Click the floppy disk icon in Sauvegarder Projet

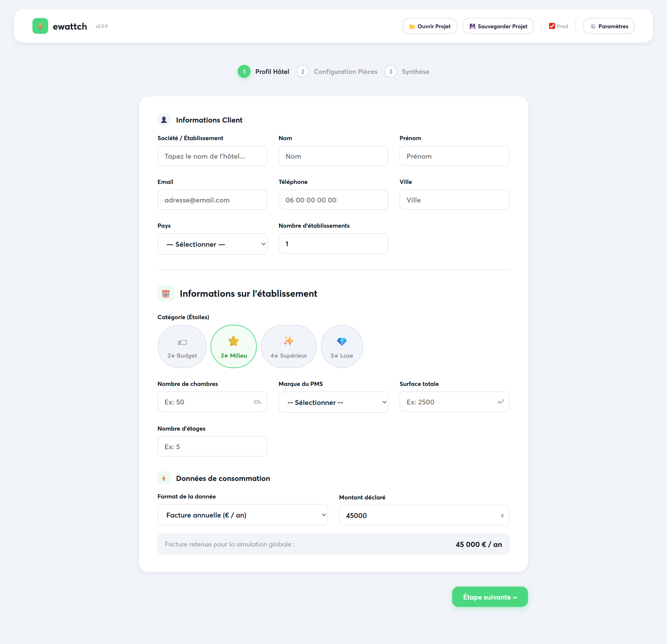tap(472, 26)
